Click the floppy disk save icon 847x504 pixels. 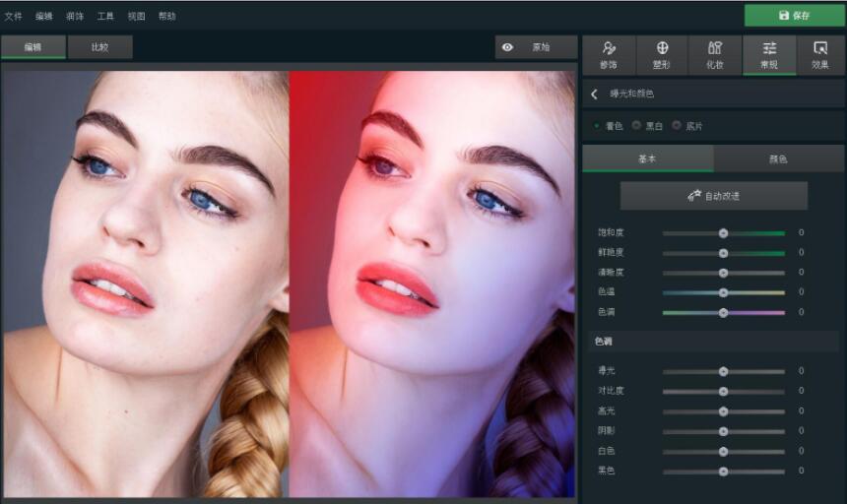point(784,16)
